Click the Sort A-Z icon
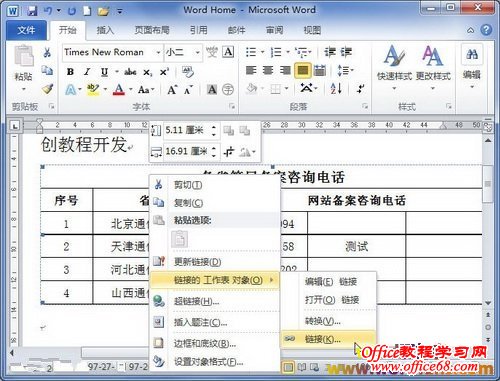Screen dimensions: 500x381 (336, 89)
